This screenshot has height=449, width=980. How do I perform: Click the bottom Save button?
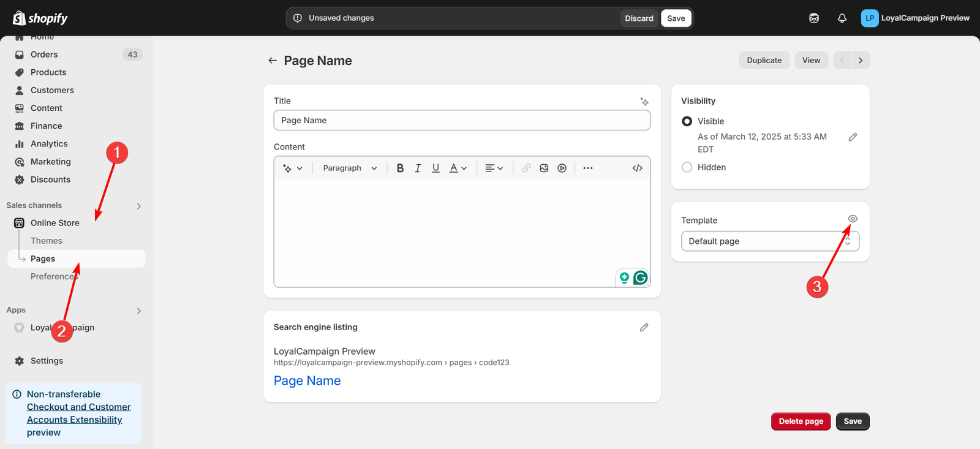pos(853,421)
